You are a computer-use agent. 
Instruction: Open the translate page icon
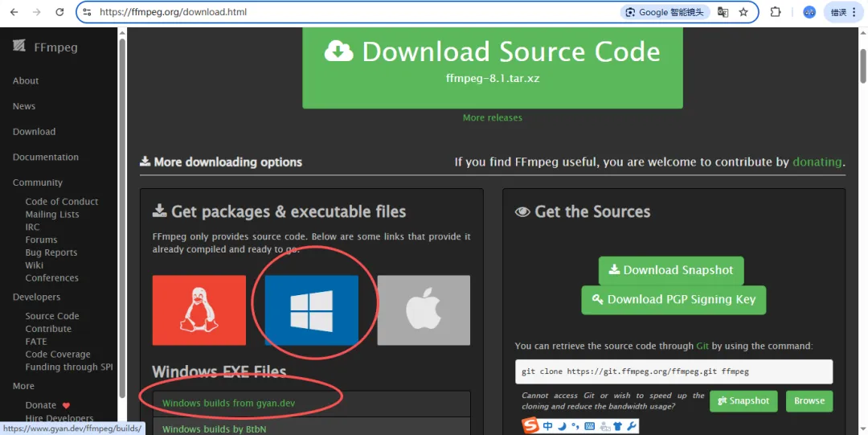point(723,12)
